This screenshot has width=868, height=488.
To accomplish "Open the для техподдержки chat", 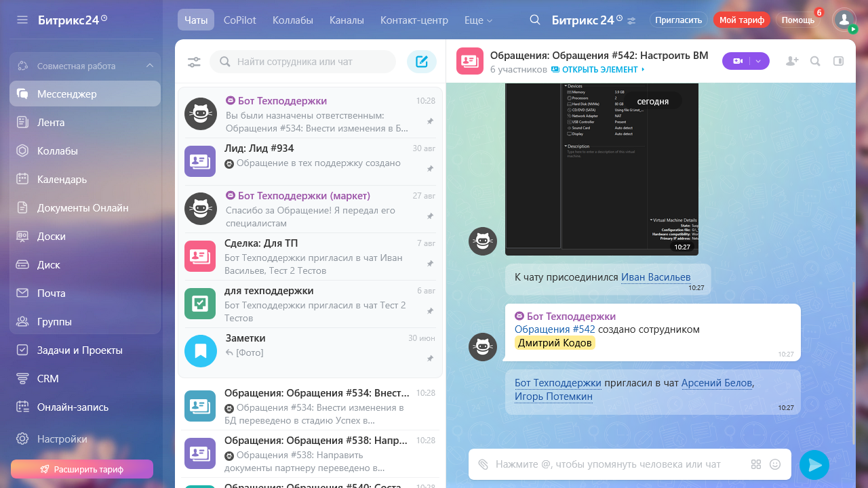I will point(310,304).
